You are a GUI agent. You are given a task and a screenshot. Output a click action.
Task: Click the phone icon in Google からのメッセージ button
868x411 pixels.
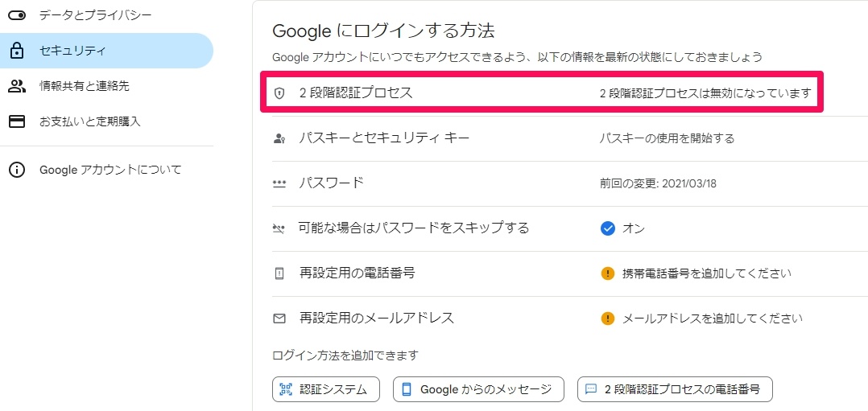coord(407,389)
